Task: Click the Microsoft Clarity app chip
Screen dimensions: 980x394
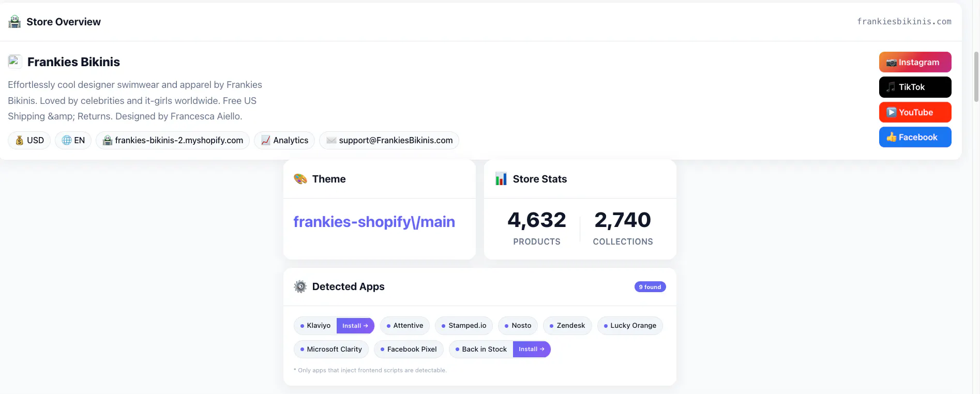Action: tap(331, 350)
